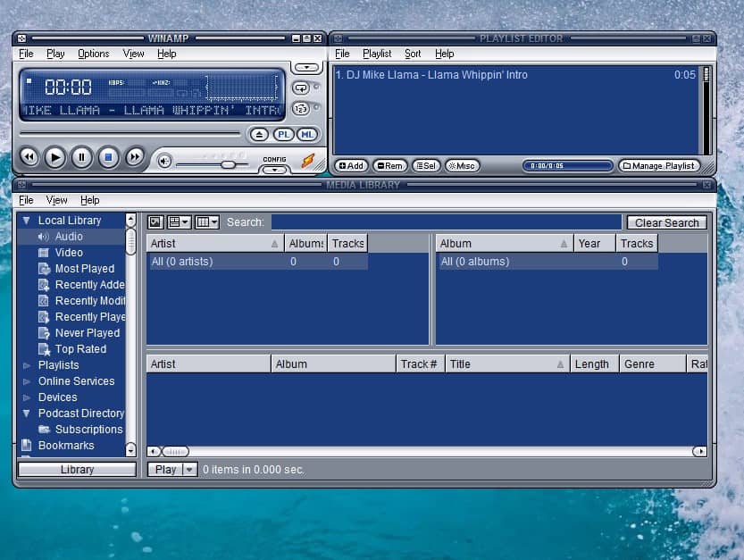Click the Misc icon button in the Playlist Editor
The height and width of the screenshot is (560, 744).
click(462, 165)
